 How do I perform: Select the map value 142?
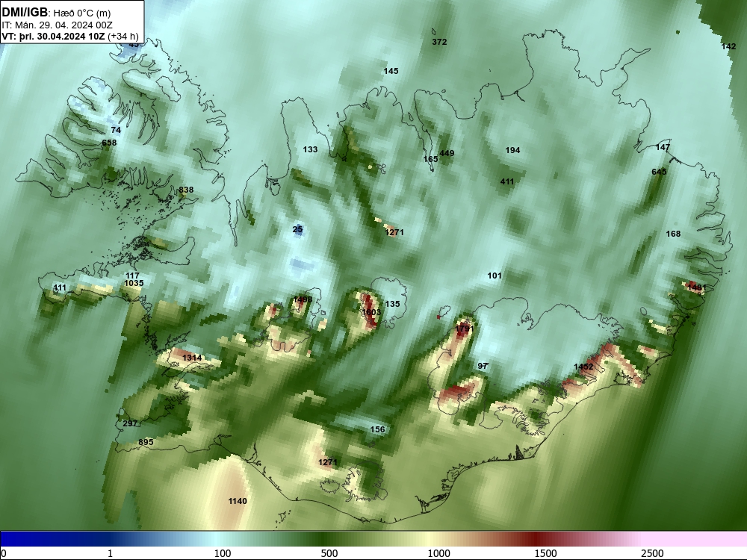click(728, 46)
